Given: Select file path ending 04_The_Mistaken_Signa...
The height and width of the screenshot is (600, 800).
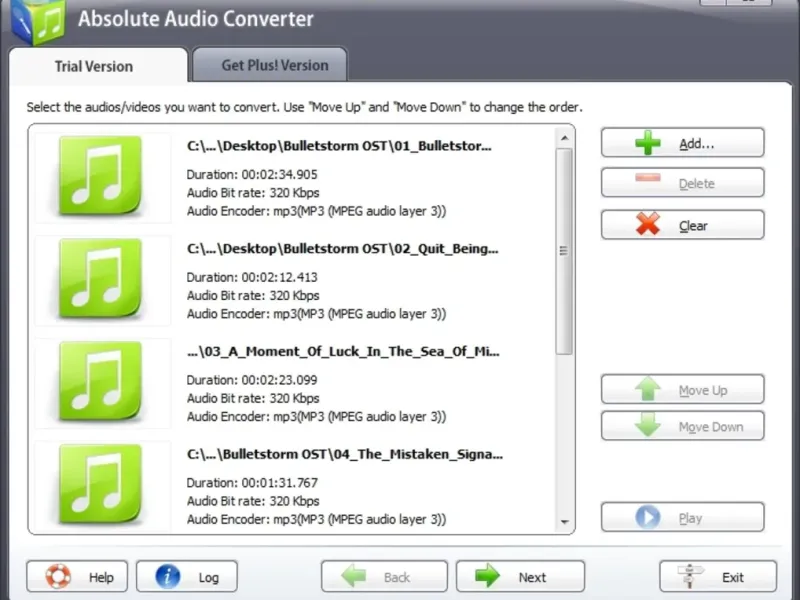Looking at the screenshot, I should (344, 454).
